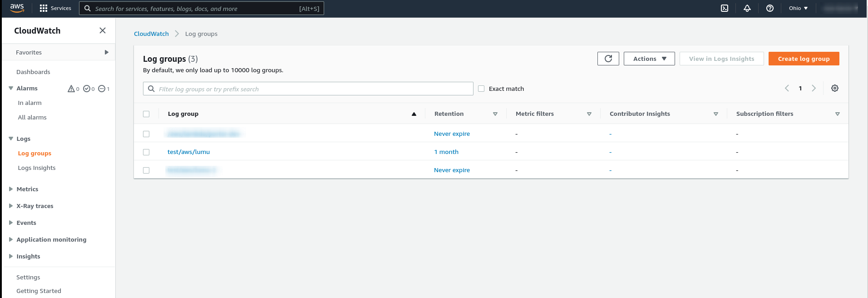Open AWS CloudShell terminal icon
Image resolution: width=868 pixels, height=298 pixels.
(725, 8)
